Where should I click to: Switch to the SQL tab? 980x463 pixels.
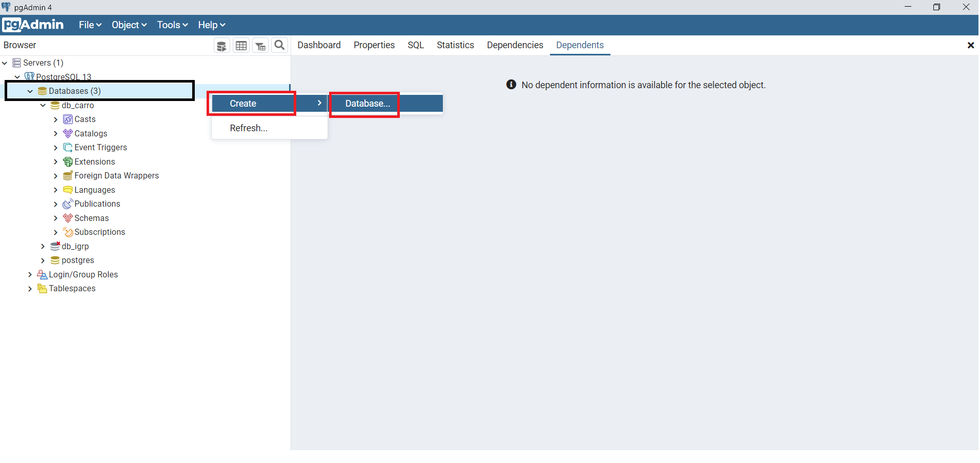pyautogui.click(x=416, y=45)
